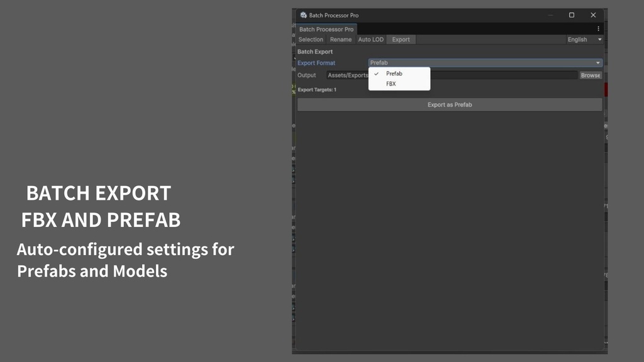Click the Output path field showing Assets/Exports
Image resolution: width=644 pixels, height=362 pixels.
[x=347, y=75]
